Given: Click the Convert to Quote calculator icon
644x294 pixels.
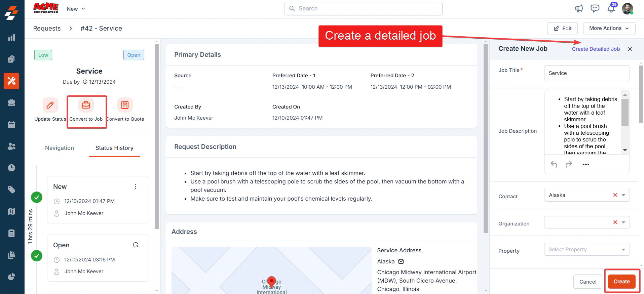Looking at the screenshot, I should 125,105.
